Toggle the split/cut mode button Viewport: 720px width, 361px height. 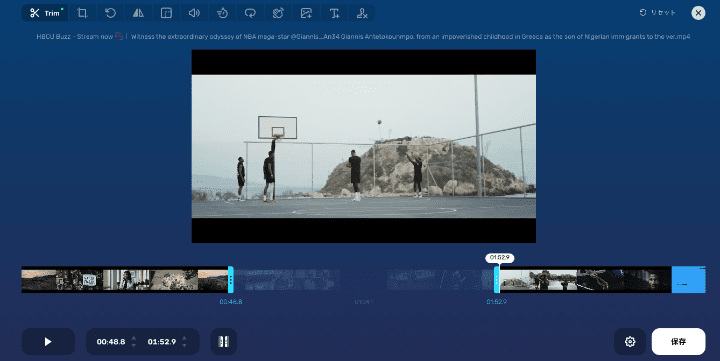224,341
